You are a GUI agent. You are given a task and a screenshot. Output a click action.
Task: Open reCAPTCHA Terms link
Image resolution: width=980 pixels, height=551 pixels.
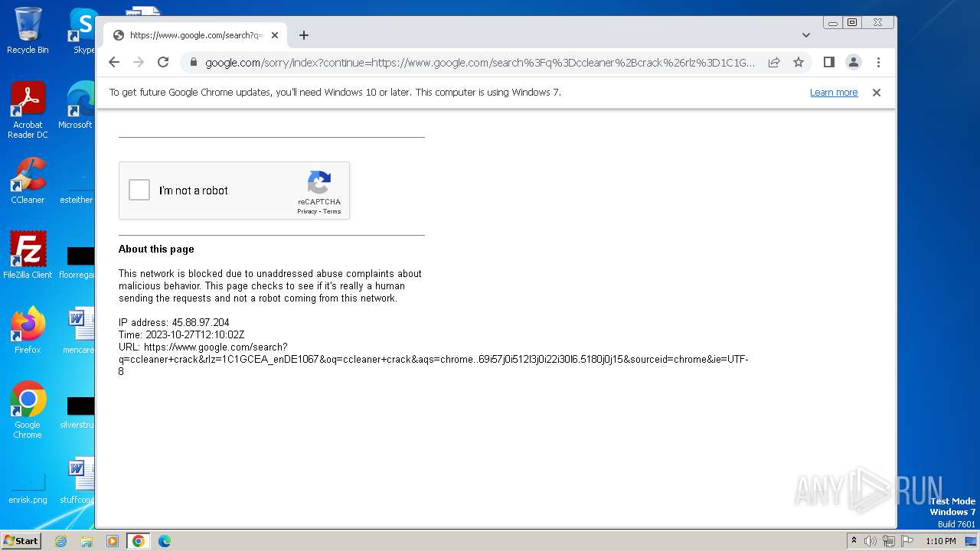click(332, 211)
